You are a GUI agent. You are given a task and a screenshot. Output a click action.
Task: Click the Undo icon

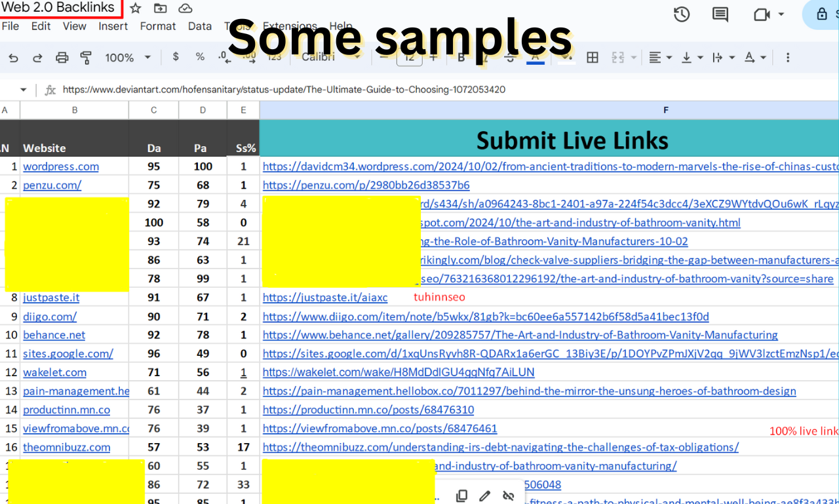tap(13, 57)
